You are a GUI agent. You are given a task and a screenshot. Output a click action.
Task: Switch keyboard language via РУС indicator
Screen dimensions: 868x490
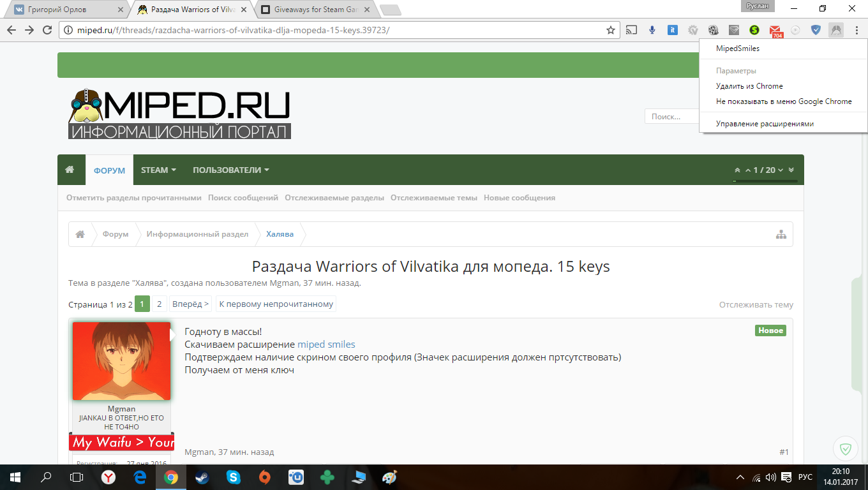[x=805, y=477]
